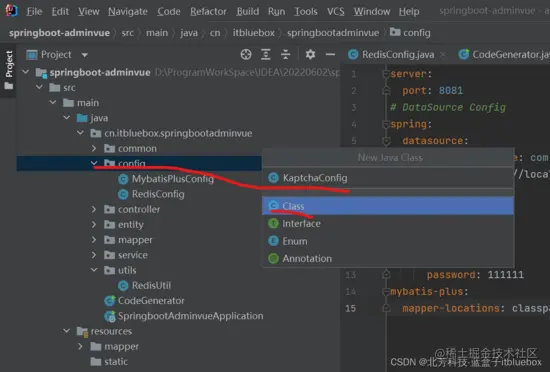Image resolution: width=550 pixels, height=372 pixels.
Task: Open the Run menu
Action: [276, 12]
